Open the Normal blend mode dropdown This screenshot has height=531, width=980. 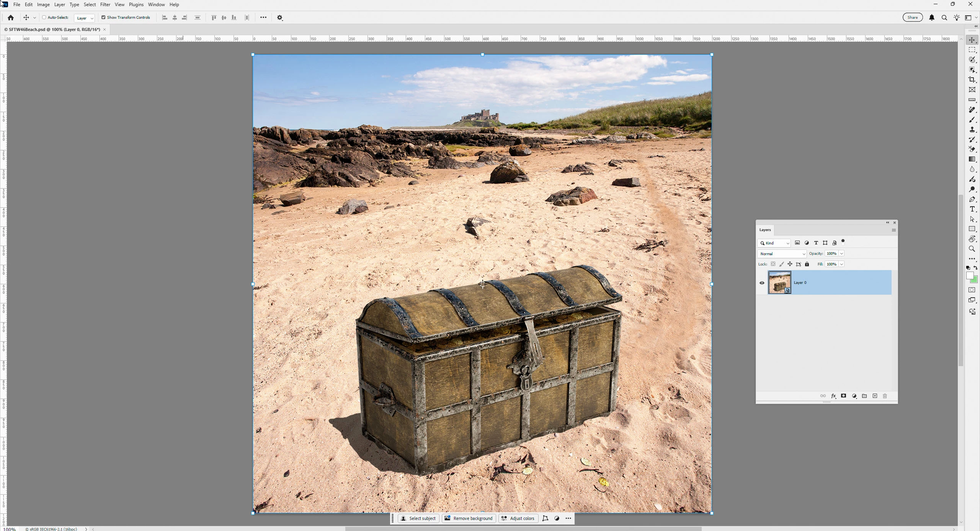(x=782, y=254)
